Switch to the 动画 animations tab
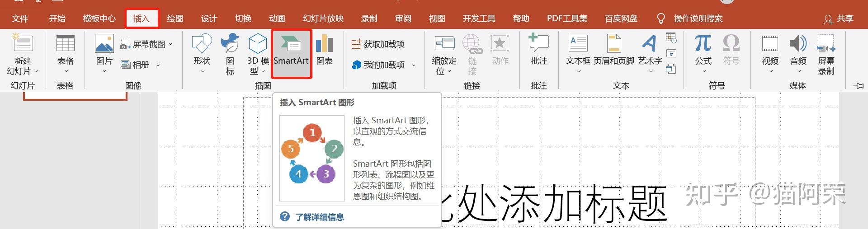 pos(277,19)
